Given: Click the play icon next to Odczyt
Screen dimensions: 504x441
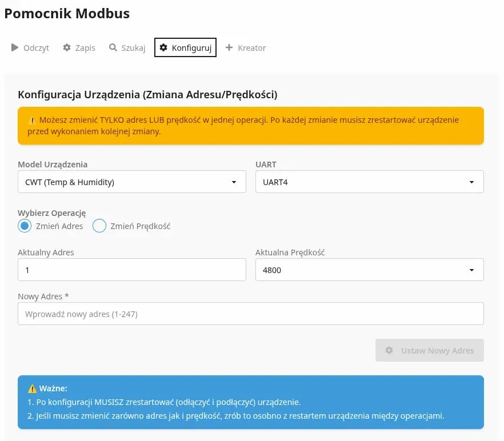Looking at the screenshot, I should [x=15, y=47].
